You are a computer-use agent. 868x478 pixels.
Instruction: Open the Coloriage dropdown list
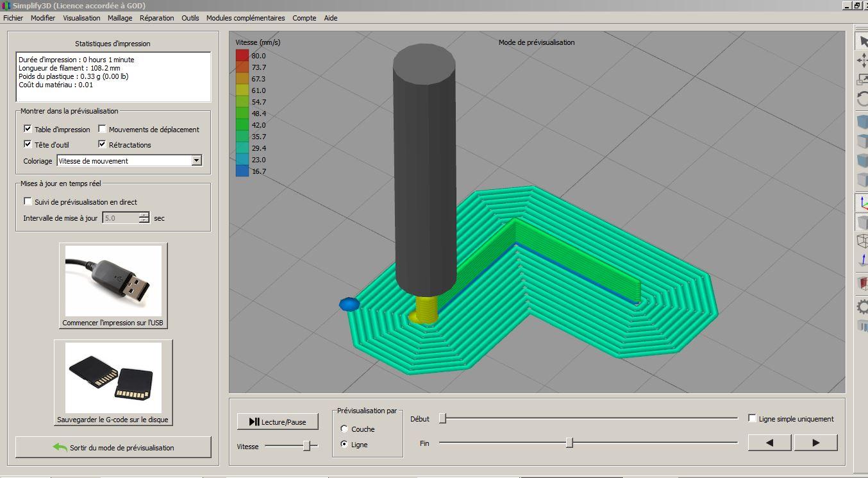tap(196, 160)
